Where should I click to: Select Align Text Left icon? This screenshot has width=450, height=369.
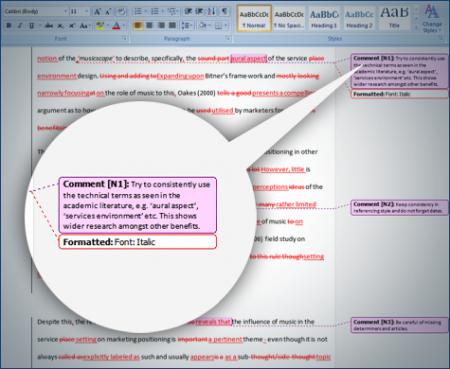[138, 25]
